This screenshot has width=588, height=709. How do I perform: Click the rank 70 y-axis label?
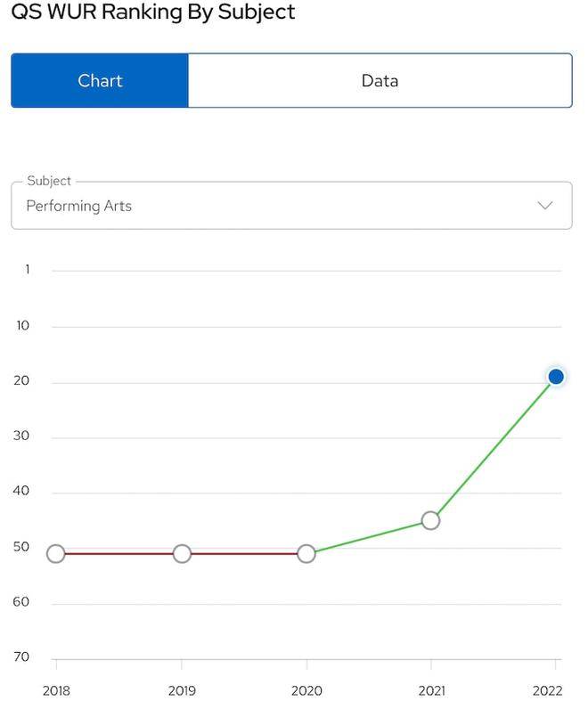click(x=21, y=656)
